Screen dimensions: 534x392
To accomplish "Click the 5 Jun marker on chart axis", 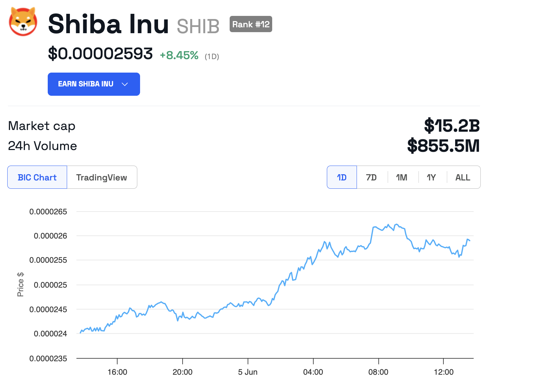I will (248, 372).
